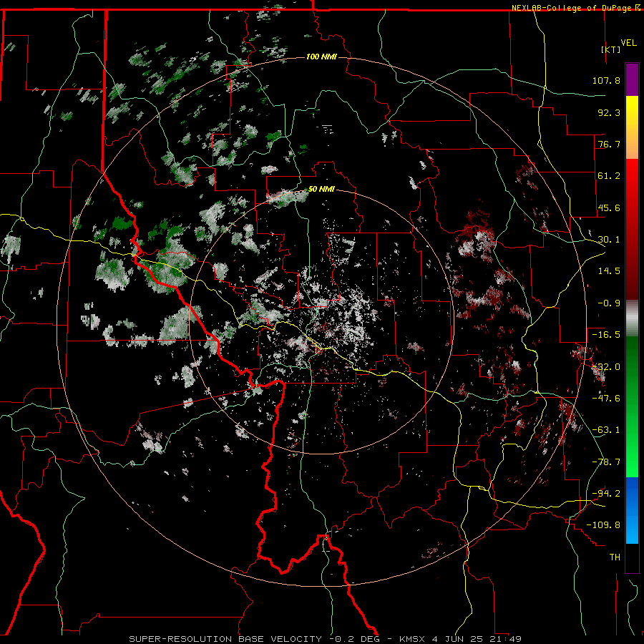Viewport: 644px width, 644px height.
Task: Select the -94.2 velocity scale label
Action: pos(606,494)
